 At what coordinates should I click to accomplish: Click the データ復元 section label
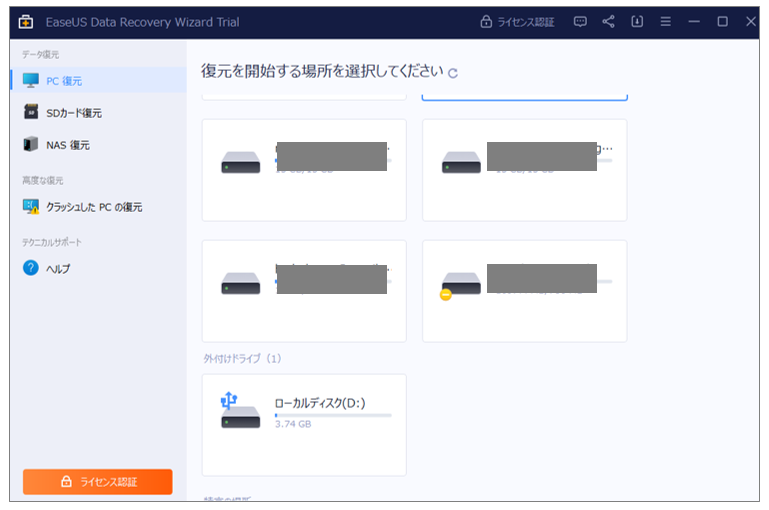click(x=40, y=54)
